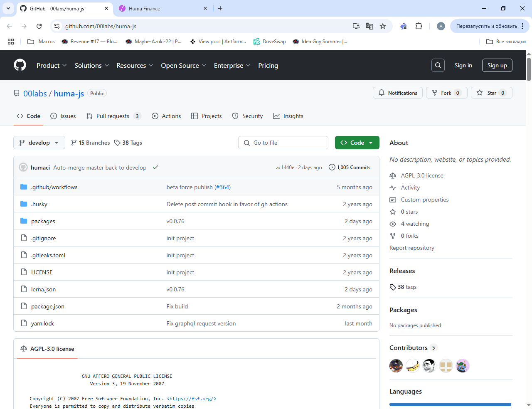The image size is (532, 409).
Task: Open the develop branch selector
Action: 39,143
